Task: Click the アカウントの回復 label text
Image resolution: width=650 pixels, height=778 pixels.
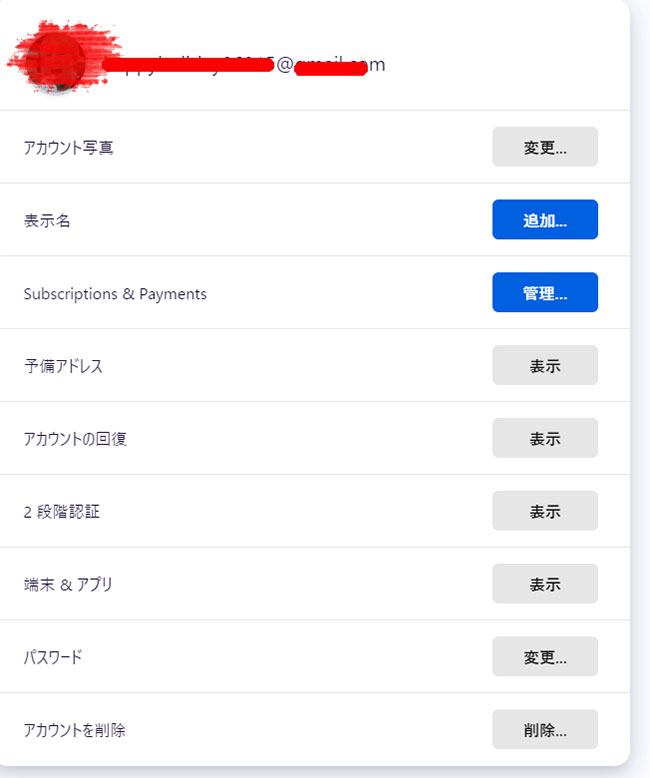Action: (75, 439)
